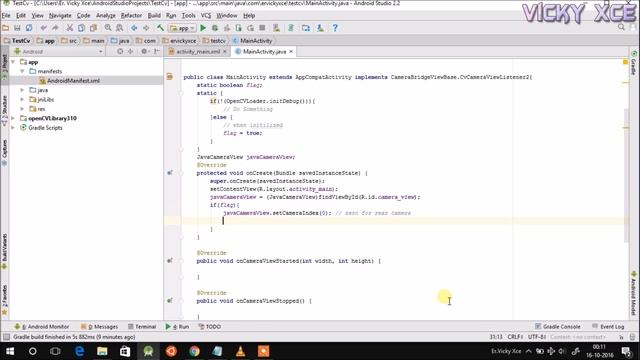Click the Paste toolbar icon

click(93, 28)
